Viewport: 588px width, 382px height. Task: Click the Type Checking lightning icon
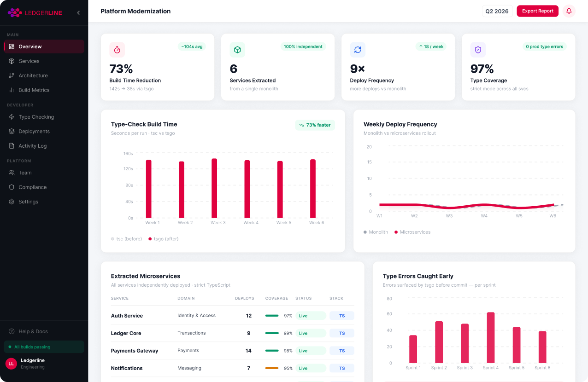pos(12,117)
